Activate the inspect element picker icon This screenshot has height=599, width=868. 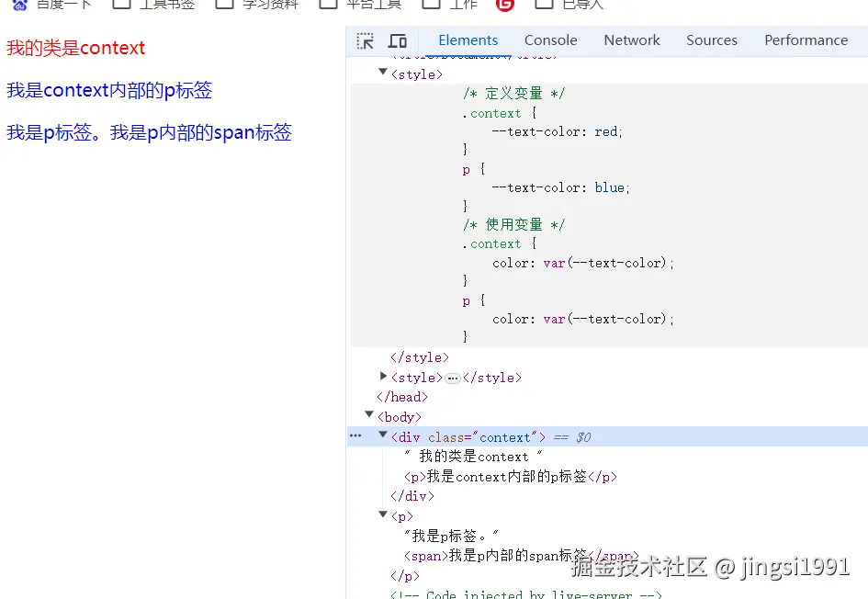click(x=365, y=41)
